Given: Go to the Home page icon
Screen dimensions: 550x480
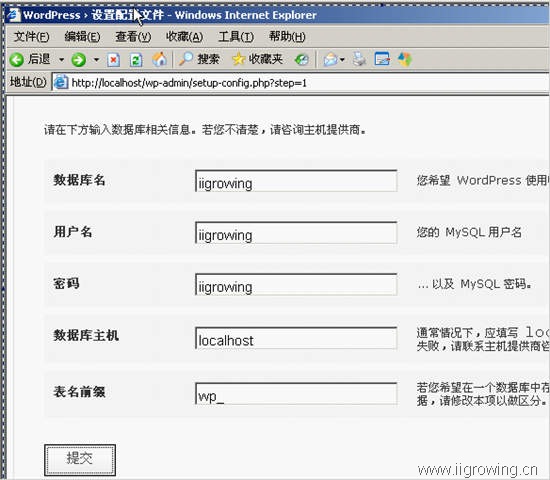Looking at the screenshot, I should 160,59.
